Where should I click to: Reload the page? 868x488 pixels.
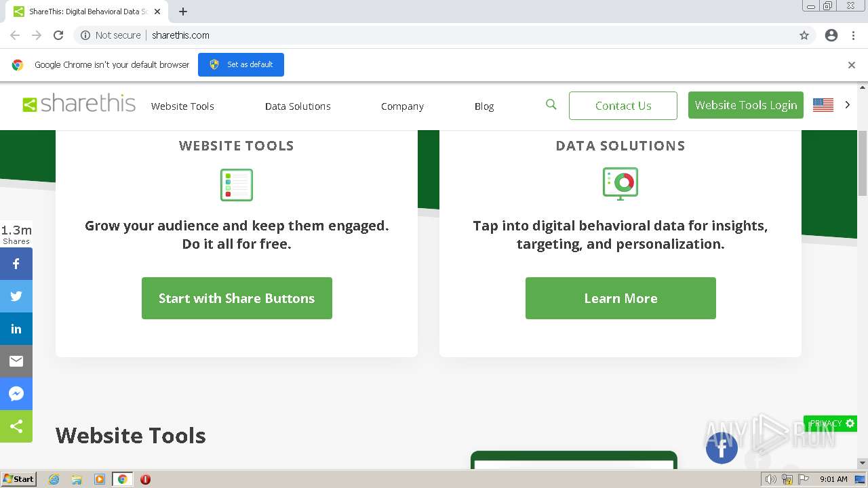(58, 35)
